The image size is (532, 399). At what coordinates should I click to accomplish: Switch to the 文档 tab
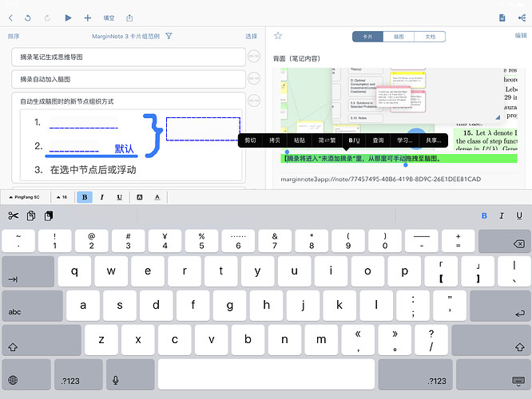[430, 37]
